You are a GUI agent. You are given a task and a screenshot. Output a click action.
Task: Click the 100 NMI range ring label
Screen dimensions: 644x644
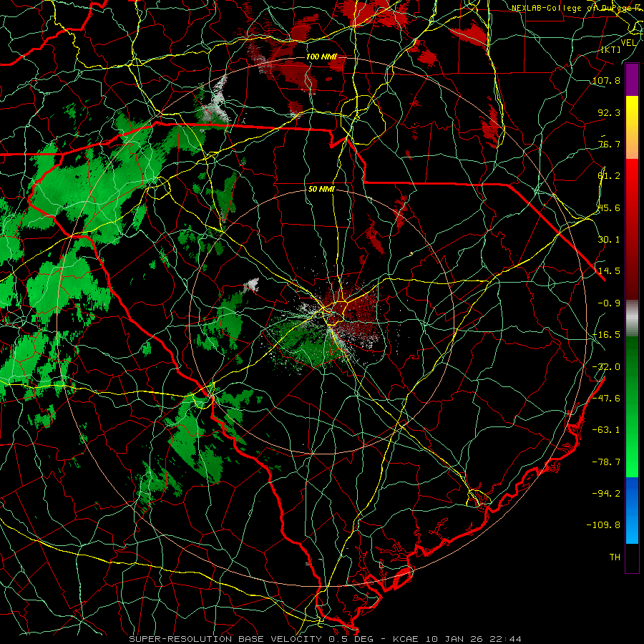pos(321,57)
